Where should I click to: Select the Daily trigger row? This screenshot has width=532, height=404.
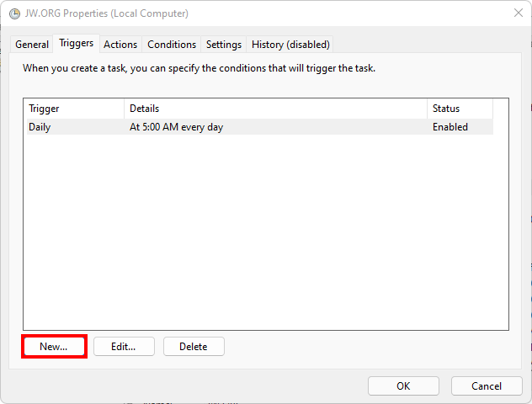[x=40, y=127]
